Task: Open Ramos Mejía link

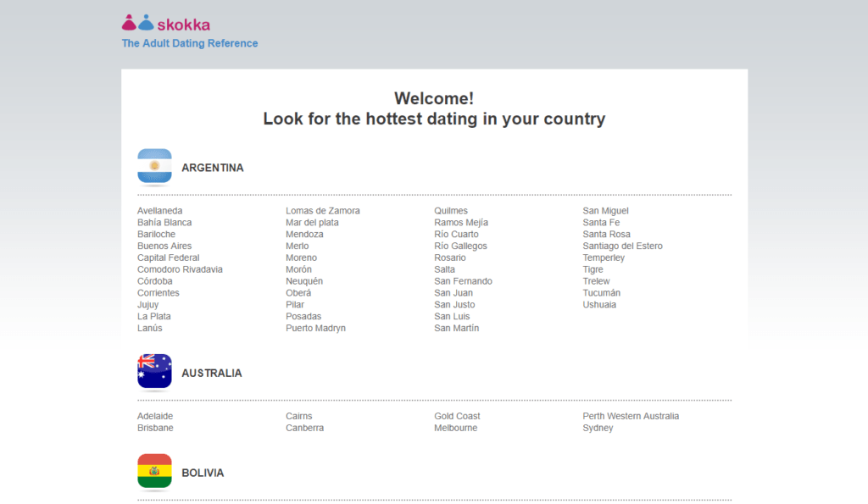Action: (x=461, y=223)
